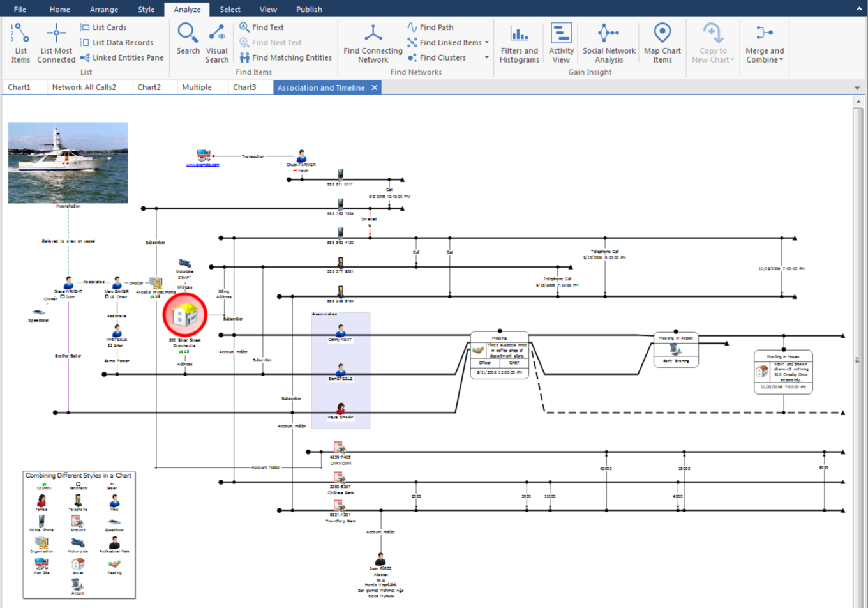Select Sam STEELE in Associates box

[x=341, y=370]
